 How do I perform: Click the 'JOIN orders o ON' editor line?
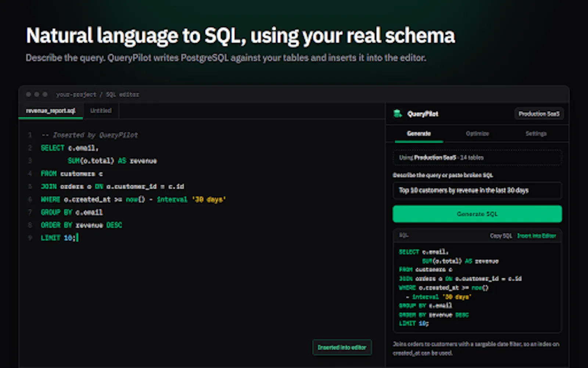coord(112,187)
